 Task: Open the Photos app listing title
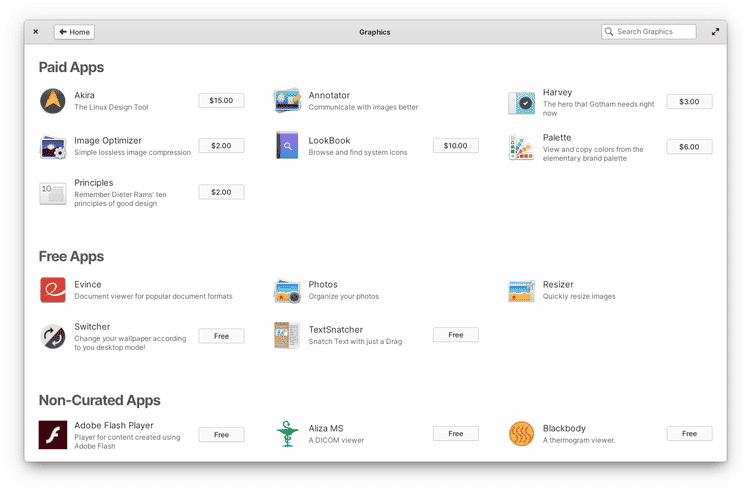click(x=323, y=285)
